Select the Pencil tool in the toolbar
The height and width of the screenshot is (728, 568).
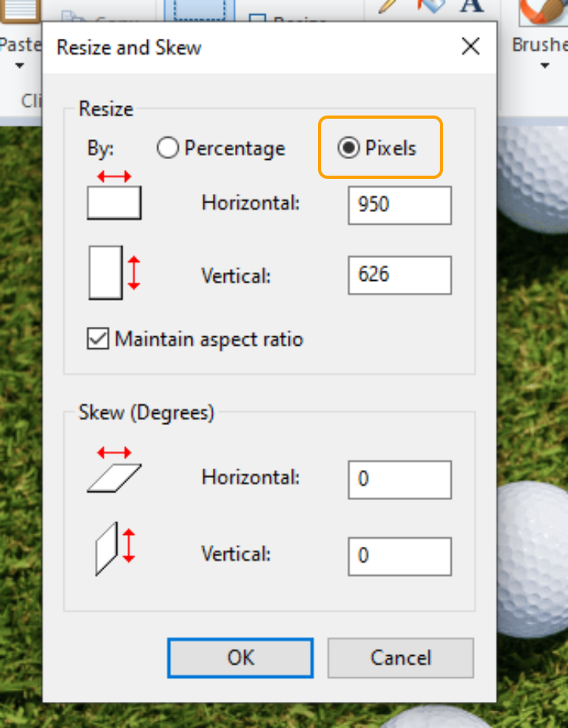388,6
